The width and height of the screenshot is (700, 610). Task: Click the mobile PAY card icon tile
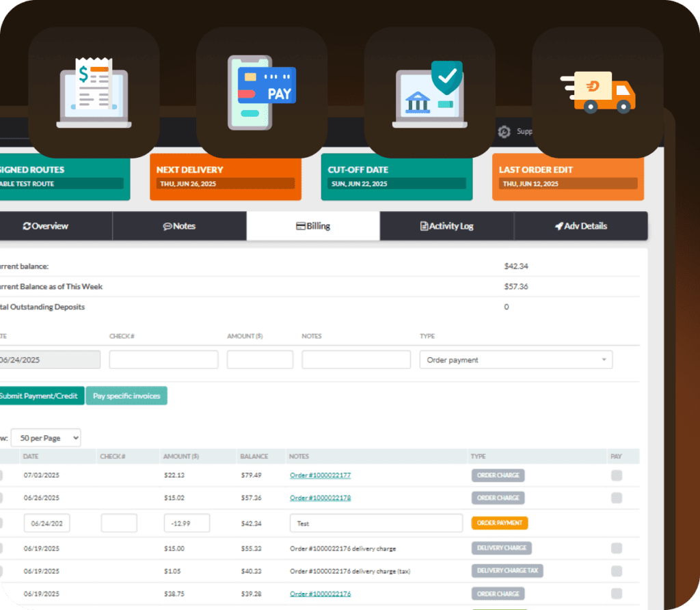coord(262,92)
